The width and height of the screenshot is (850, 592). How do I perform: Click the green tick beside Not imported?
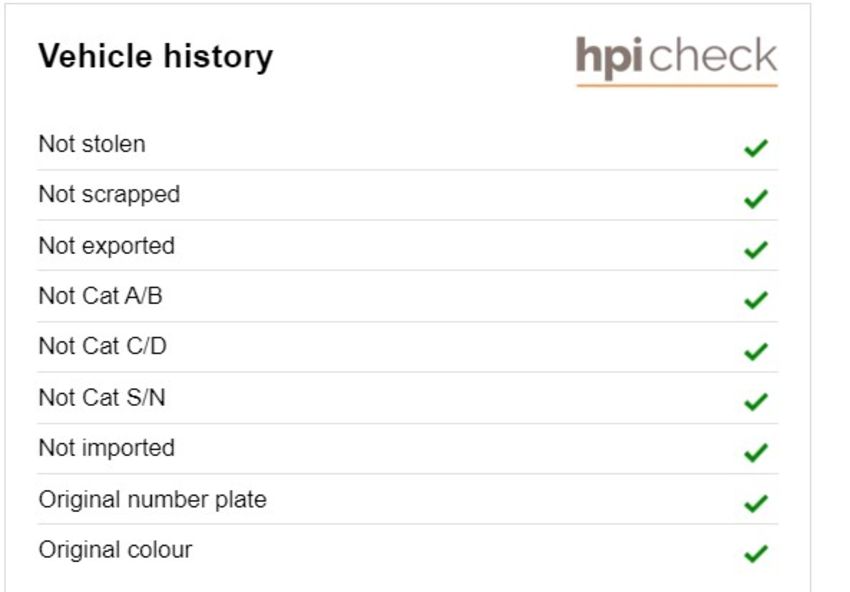(x=756, y=452)
